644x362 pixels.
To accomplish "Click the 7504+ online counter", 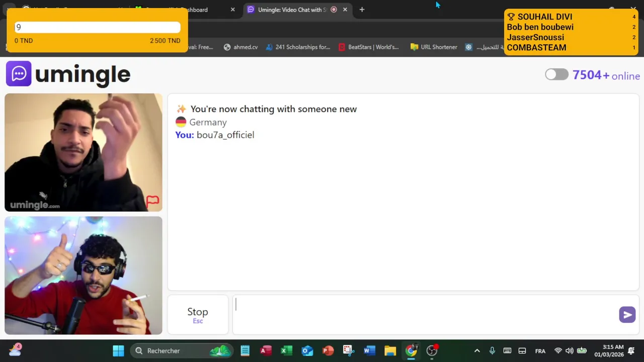I will pos(606,75).
